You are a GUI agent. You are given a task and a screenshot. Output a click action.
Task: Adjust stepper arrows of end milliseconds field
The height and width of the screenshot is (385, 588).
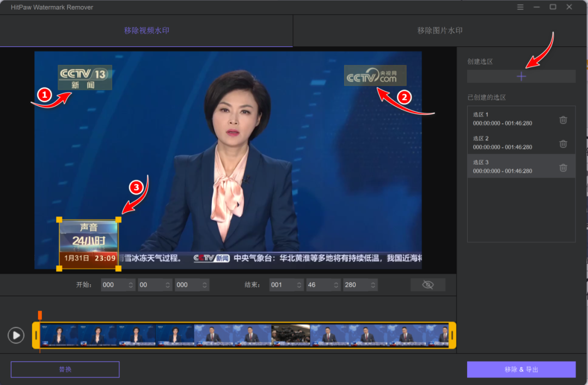pos(373,285)
